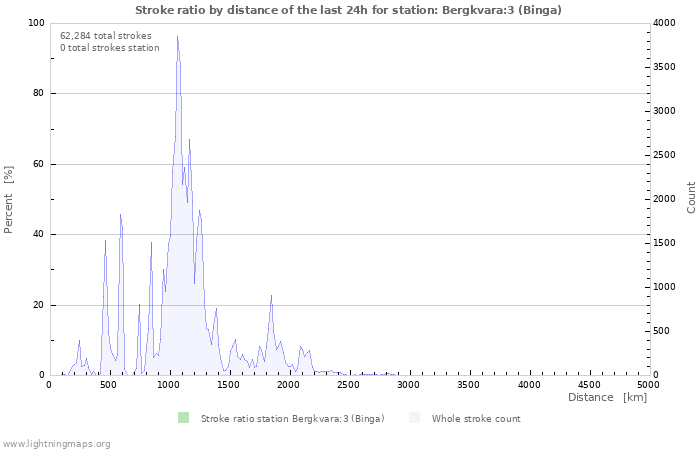The height and width of the screenshot is (450, 700).
Task: Click the www.lightningmaps.org footer text
Action: 56,444
